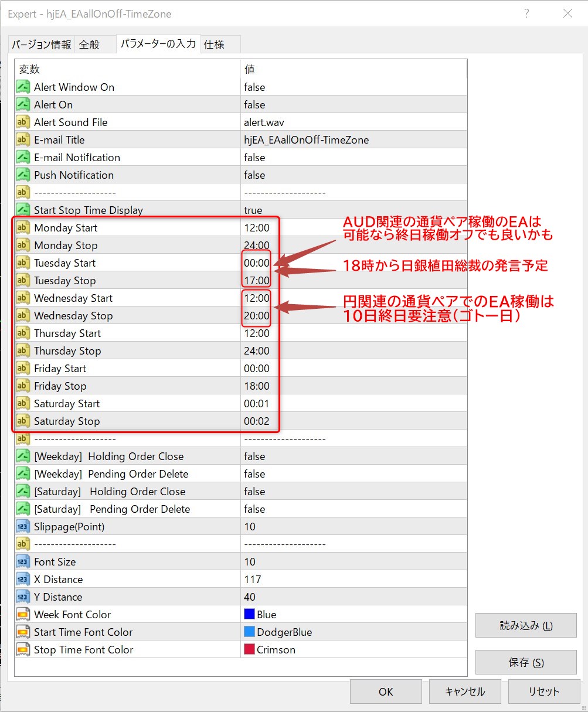This screenshot has width=588, height=712.
Task: Switch to the バージョン情報 tab
Action: pos(42,45)
